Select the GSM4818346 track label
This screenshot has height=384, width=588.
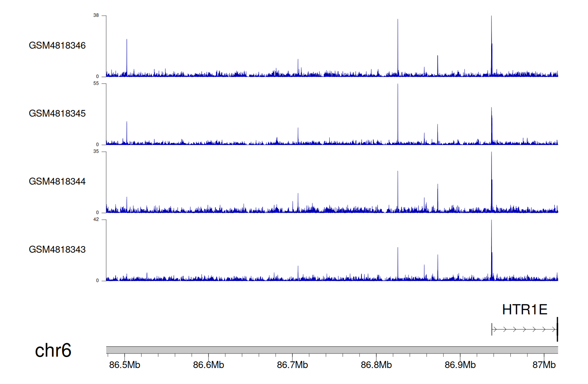pyautogui.click(x=57, y=45)
